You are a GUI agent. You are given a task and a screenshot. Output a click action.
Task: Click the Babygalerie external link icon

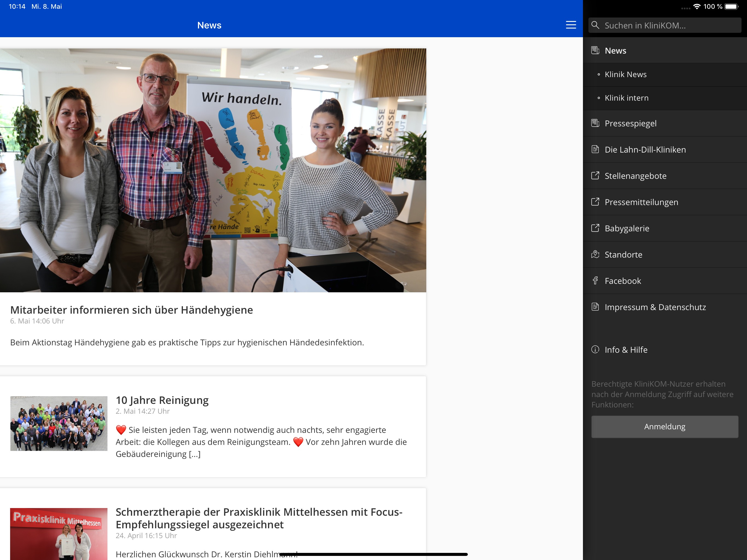pyautogui.click(x=595, y=228)
